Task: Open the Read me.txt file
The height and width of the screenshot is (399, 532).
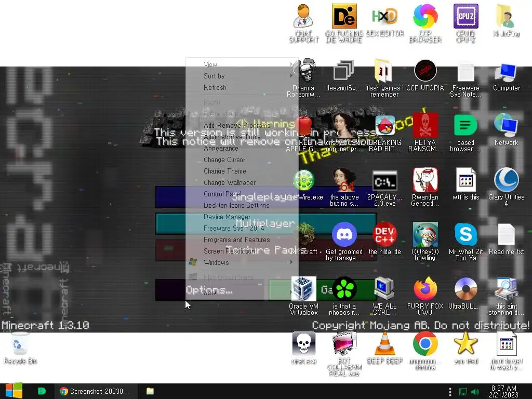Action: [506, 234]
